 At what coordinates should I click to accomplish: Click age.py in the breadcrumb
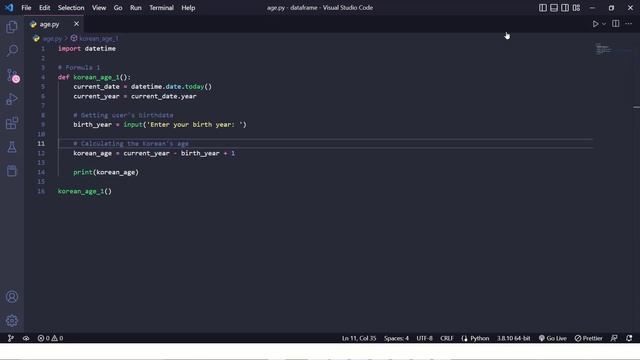(x=52, y=38)
